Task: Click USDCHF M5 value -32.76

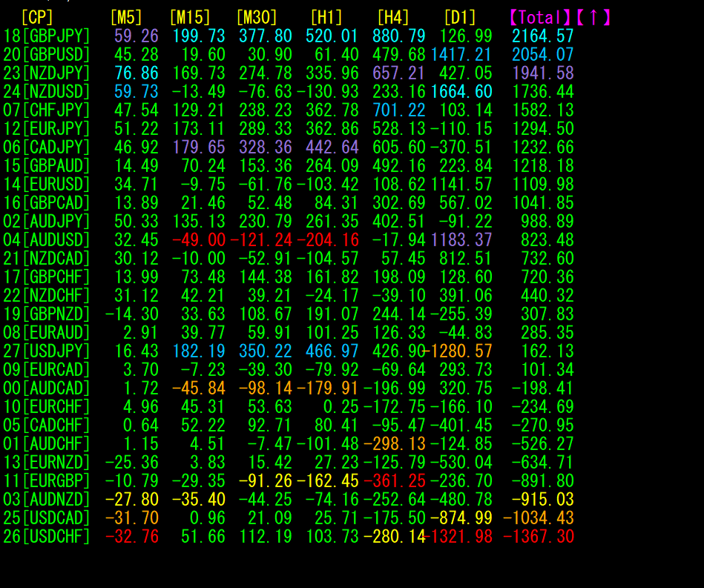Action: click(131, 536)
